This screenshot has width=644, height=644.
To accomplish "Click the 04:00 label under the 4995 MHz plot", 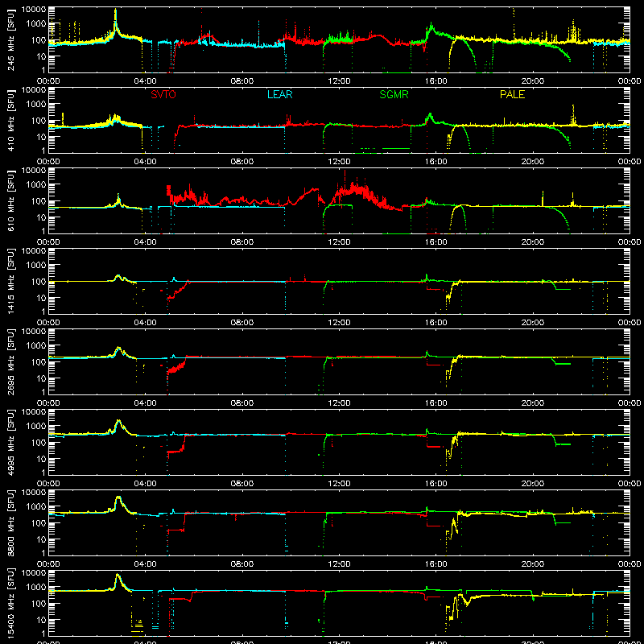I will tap(145, 484).
